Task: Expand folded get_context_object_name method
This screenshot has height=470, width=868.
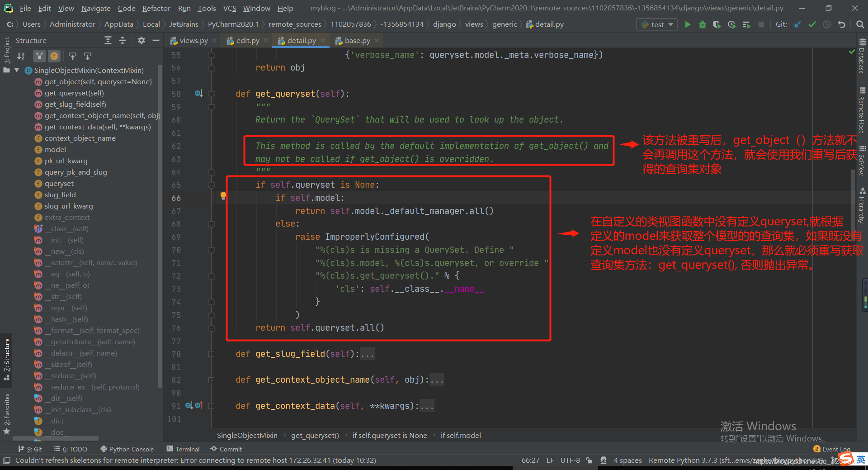Action: (x=211, y=380)
